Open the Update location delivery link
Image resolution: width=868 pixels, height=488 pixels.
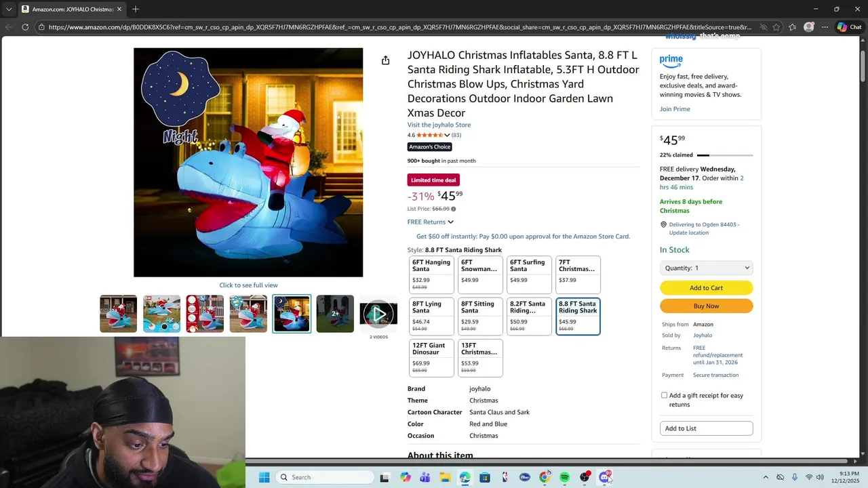(x=689, y=232)
